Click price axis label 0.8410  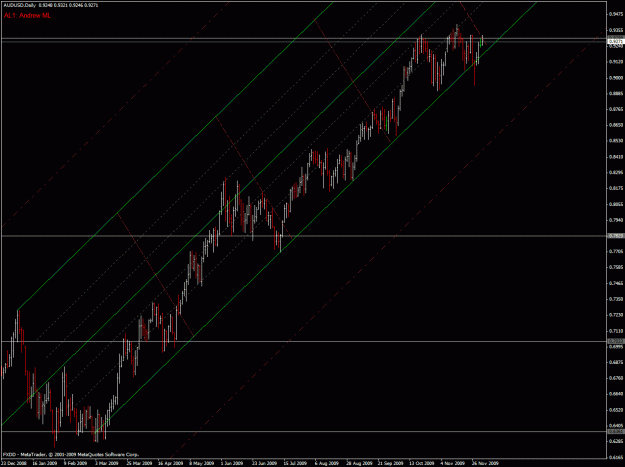(x=616, y=157)
